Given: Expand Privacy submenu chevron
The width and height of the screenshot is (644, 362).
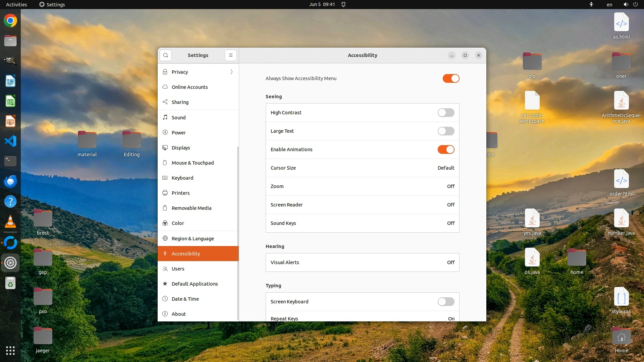Looking at the screenshot, I should (x=231, y=72).
